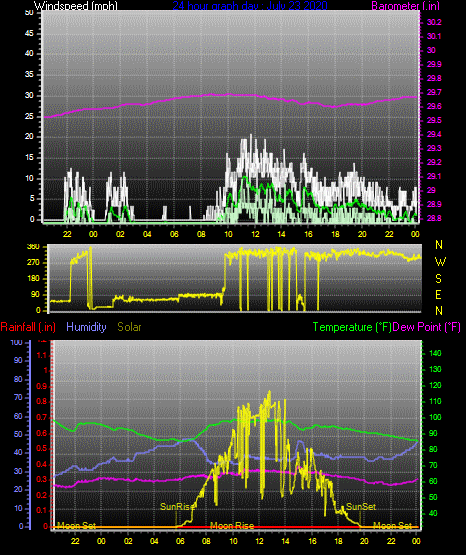Select the Moon Rise marker label

[232, 526]
